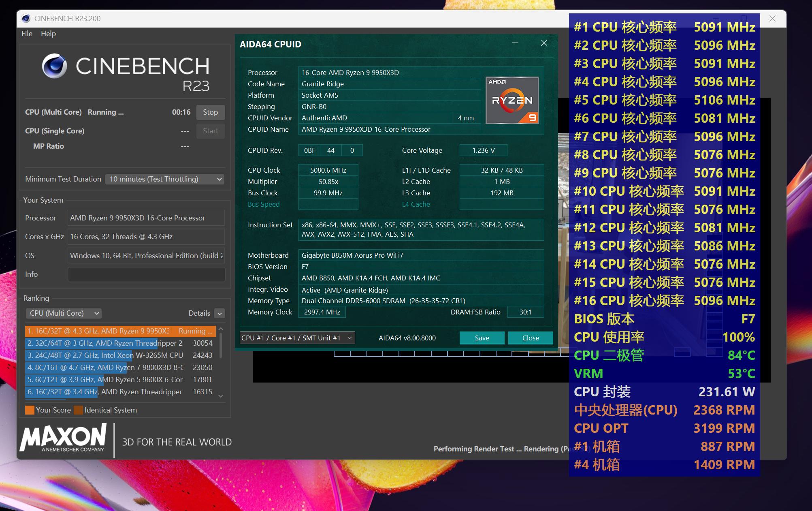This screenshot has height=511, width=812.
Task: Expand the Details dropdown in Ranking section
Action: point(219,313)
